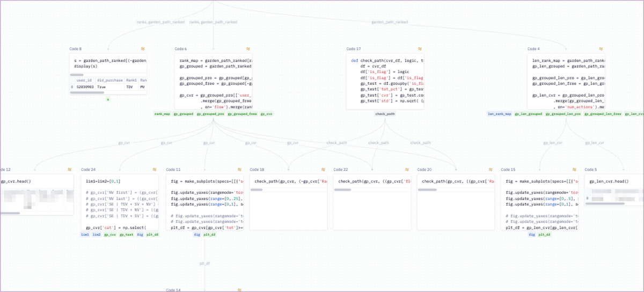This screenshot has width=644, height=292.
Task: Click the fig variable tag under Code 15
Action: point(532,235)
